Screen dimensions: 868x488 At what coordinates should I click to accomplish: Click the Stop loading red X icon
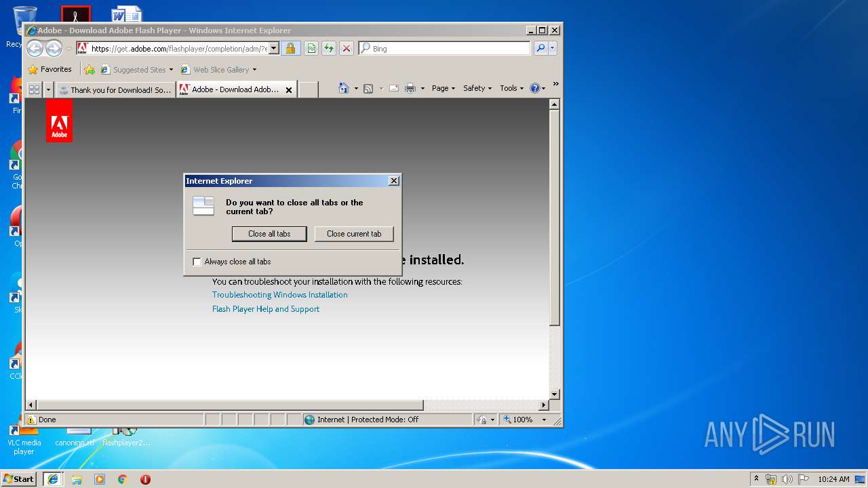pos(347,48)
